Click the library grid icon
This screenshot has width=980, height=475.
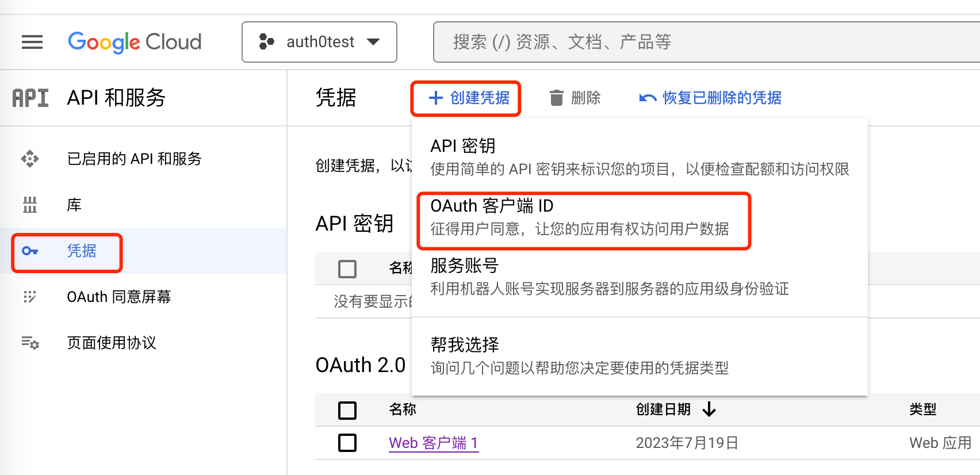(30, 205)
